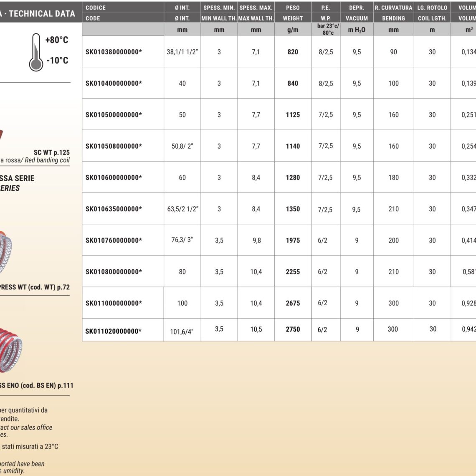Click the R. CURVATURA column header
Viewport: 476px width, 476px height.
coord(393,8)
